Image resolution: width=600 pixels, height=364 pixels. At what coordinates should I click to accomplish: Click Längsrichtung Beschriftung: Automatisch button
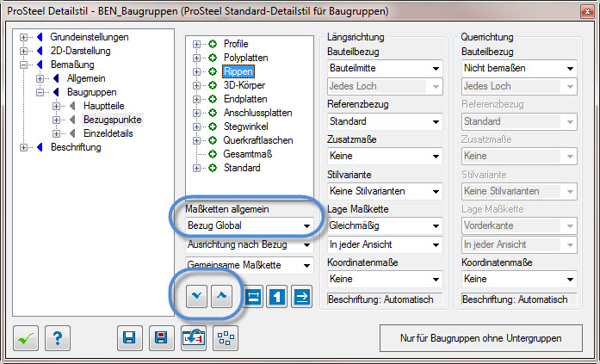click(x=385, y=299)
